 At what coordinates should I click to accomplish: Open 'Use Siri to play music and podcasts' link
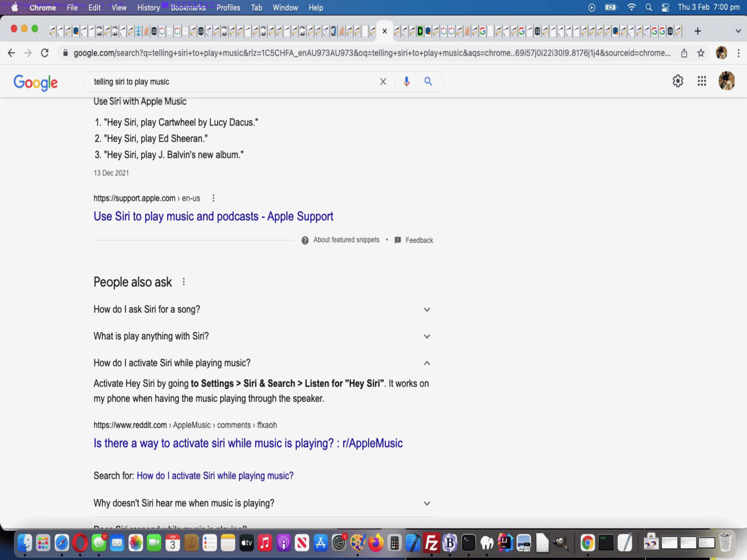tap(213, 216)
